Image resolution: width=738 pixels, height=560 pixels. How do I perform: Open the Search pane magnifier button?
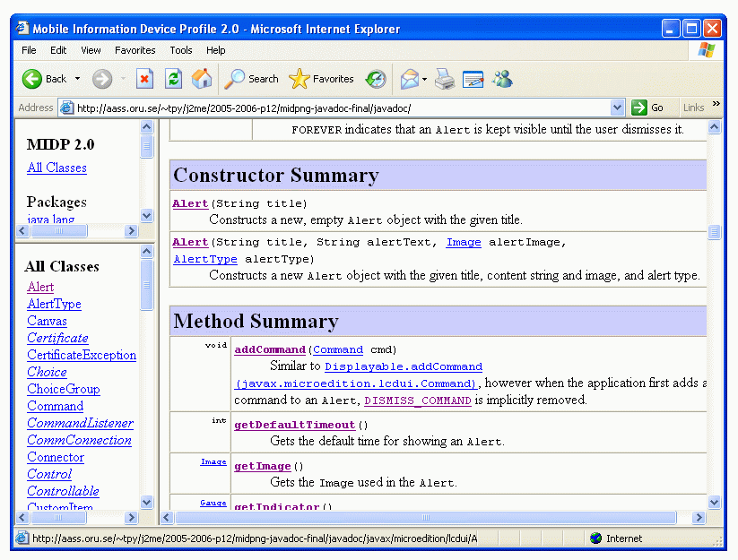(251, 79)
